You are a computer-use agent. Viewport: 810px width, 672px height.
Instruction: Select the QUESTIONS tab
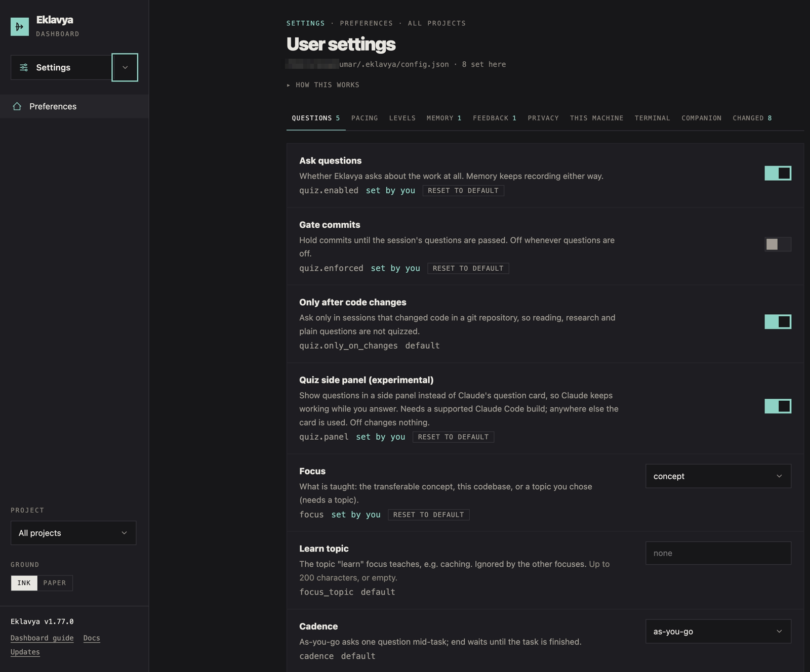click(x=316, y=118)
